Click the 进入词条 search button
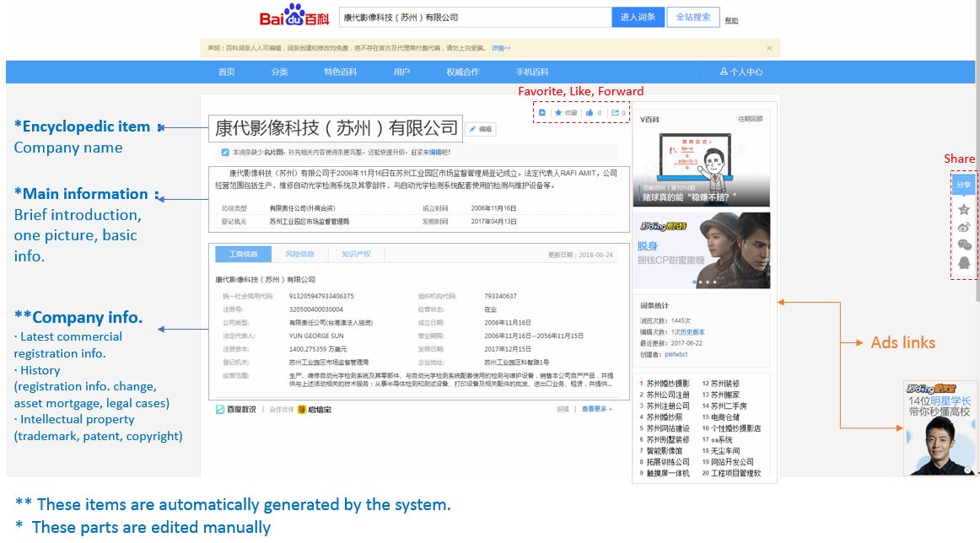The height and width of the screenshot is (543, 980). 637,17
